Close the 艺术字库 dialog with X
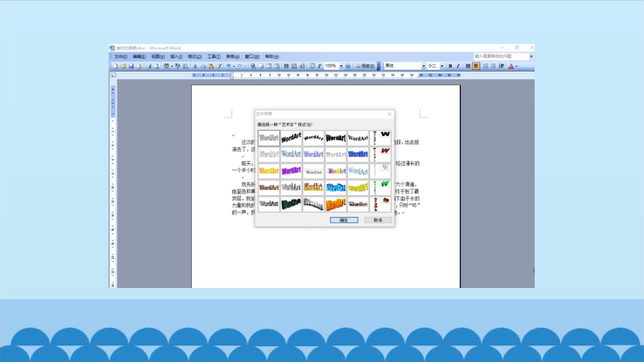 pyautogui.click(x=389, y=114)
